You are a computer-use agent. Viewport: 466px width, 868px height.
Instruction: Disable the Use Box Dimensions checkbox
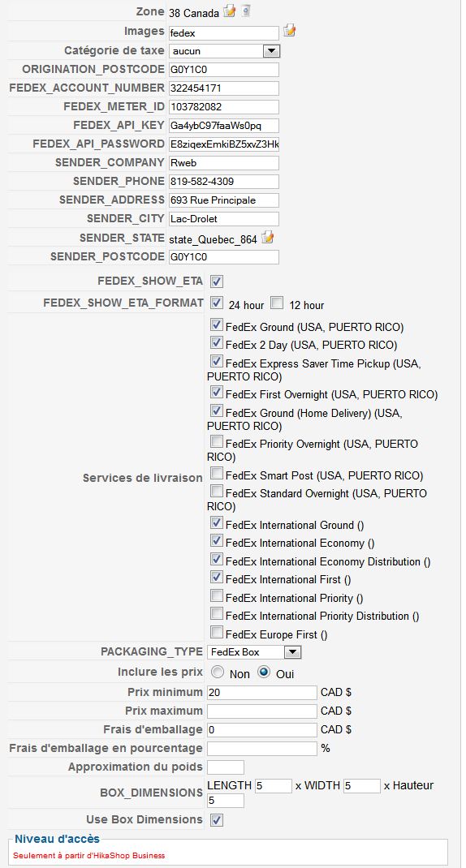(217, 819)
